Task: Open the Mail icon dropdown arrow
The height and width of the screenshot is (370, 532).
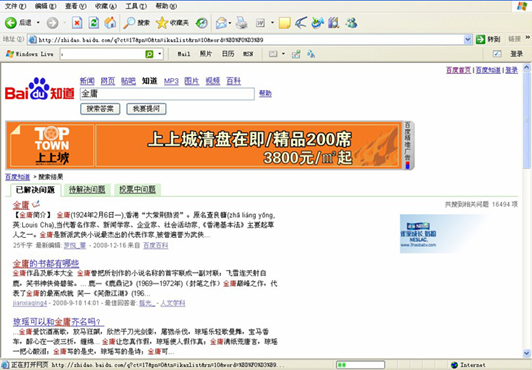Action: pyautogui.click(x=230, y=23)
